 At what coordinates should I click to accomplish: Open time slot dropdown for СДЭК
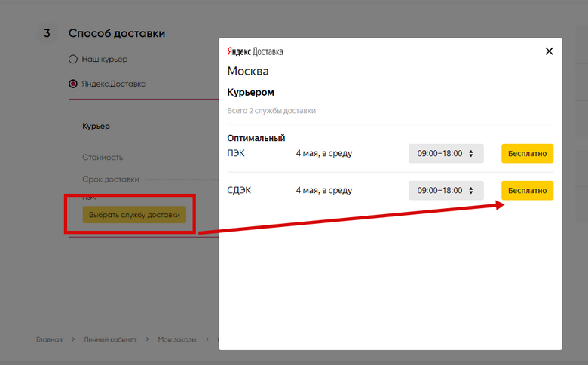pos(446,191)
